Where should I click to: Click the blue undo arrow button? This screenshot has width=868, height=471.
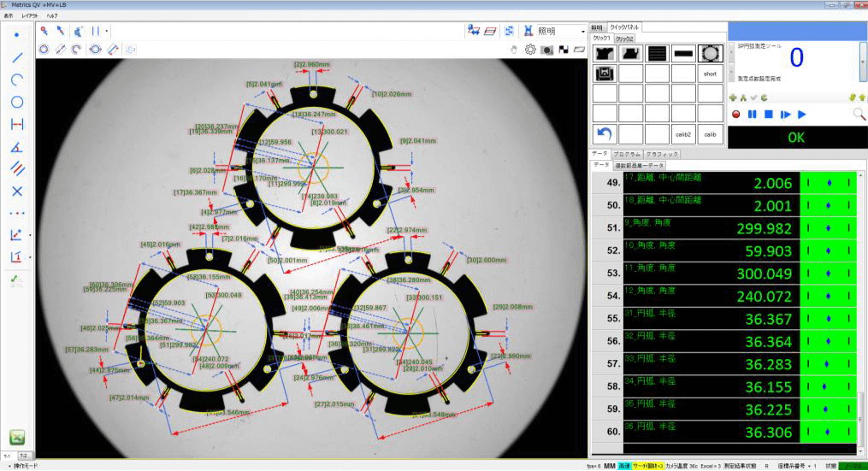[605, 134]
